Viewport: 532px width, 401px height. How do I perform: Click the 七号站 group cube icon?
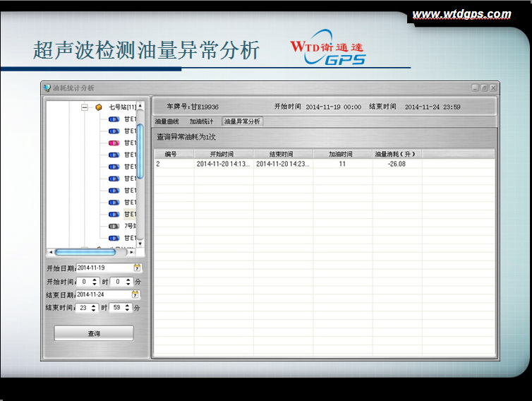[x=99, y=107]
